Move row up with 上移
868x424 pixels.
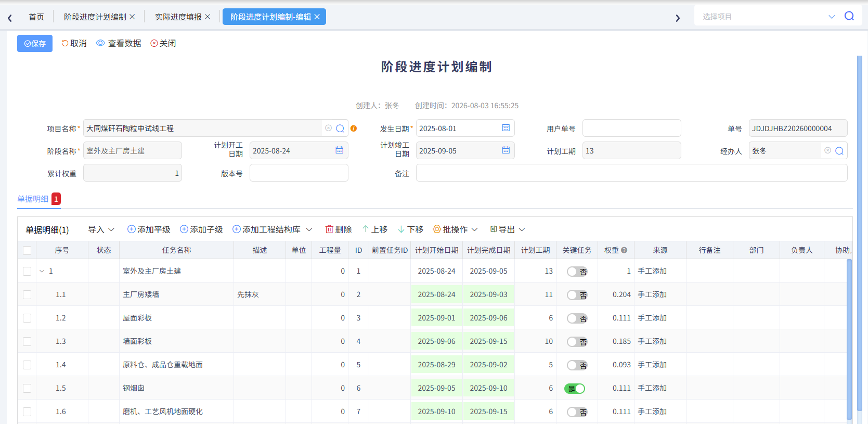tap(375, 229)
